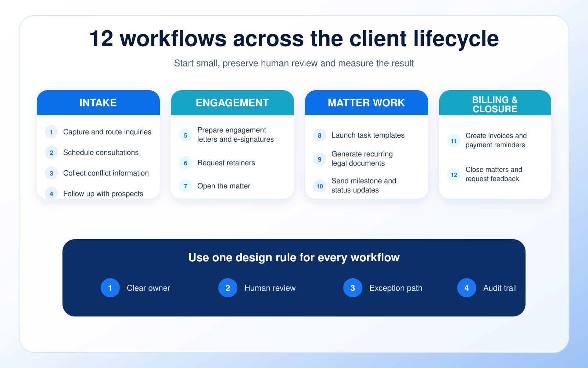This screenshot has width=588, height=368.
Task: Select the text "Launch task templates"
Action: [x=368, y=135]
